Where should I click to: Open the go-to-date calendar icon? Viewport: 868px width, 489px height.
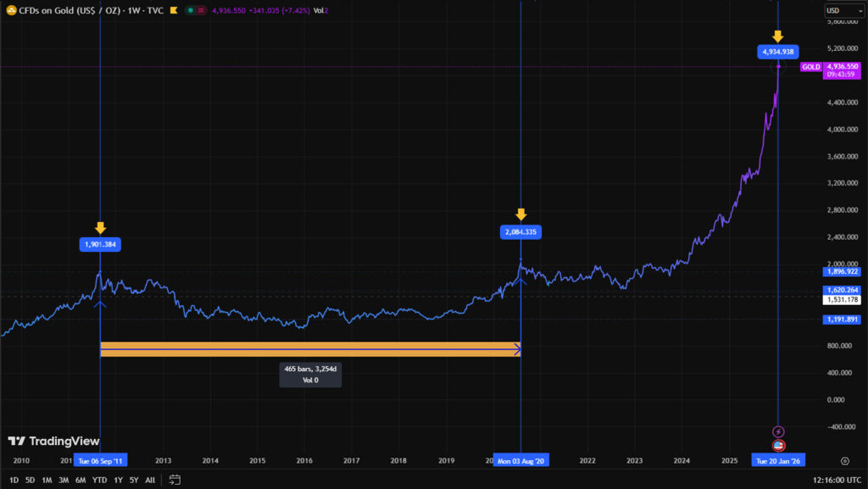[175, 480]
